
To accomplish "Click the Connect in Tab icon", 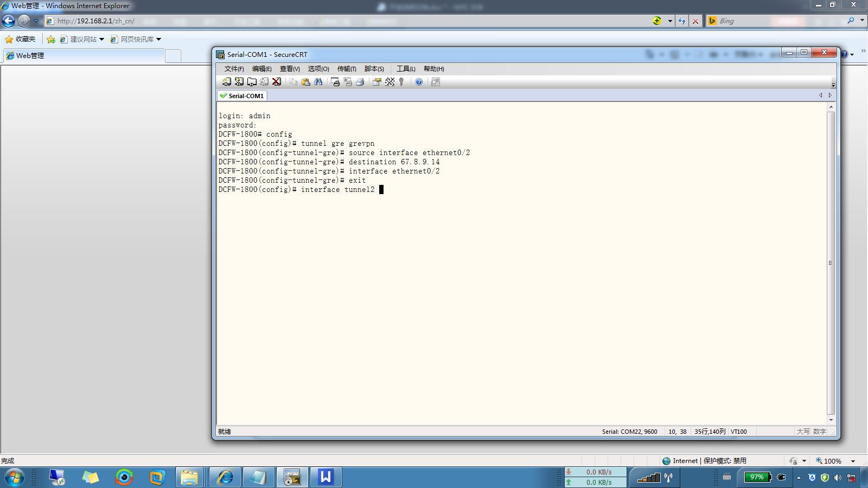I will tap(252, 82).
